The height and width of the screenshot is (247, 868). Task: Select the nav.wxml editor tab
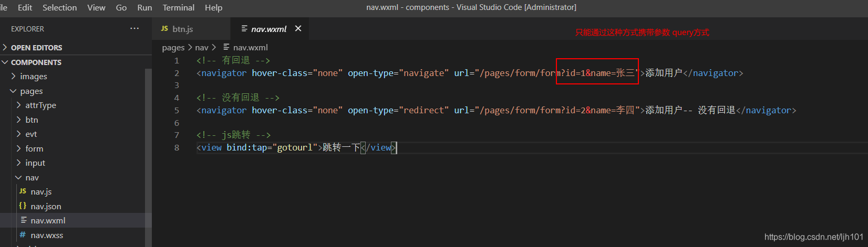click(x=268, y=29)
